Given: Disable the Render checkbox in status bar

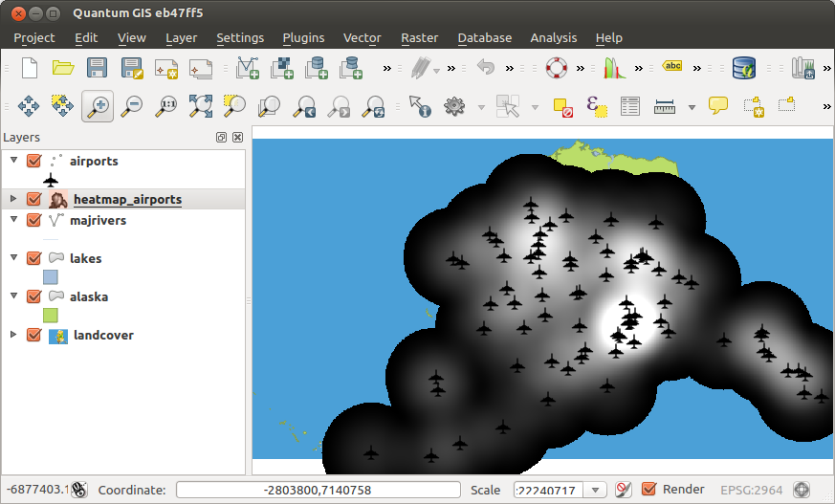Looking at the screenshot, I should click(649, 490).
